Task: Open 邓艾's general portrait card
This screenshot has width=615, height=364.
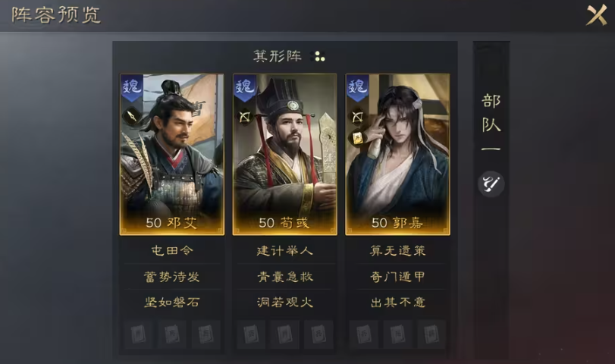Action: pos(172,155)
